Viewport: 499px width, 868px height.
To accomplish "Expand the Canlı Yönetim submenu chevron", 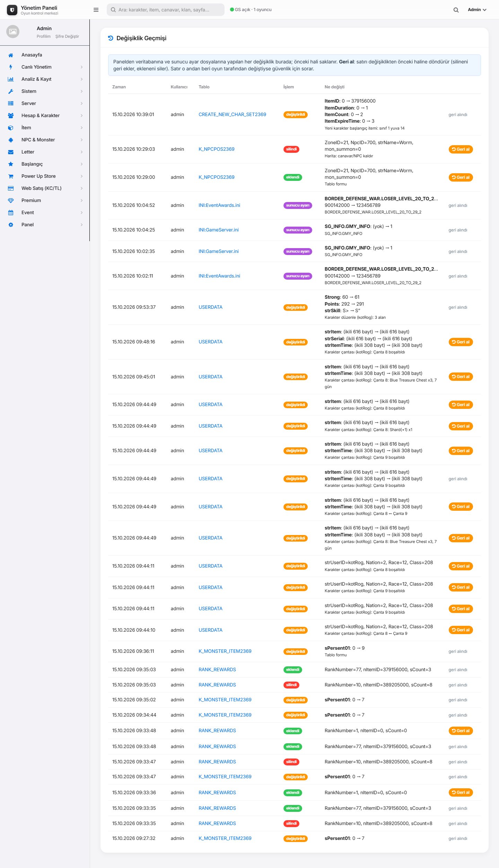I will pyautogui.click(x=82, y=67).
